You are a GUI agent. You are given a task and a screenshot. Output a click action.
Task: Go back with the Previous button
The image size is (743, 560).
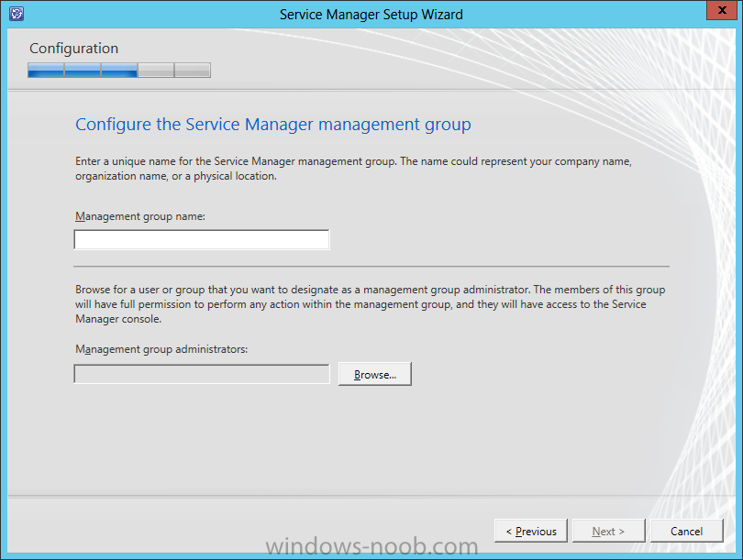pos(531,531)
